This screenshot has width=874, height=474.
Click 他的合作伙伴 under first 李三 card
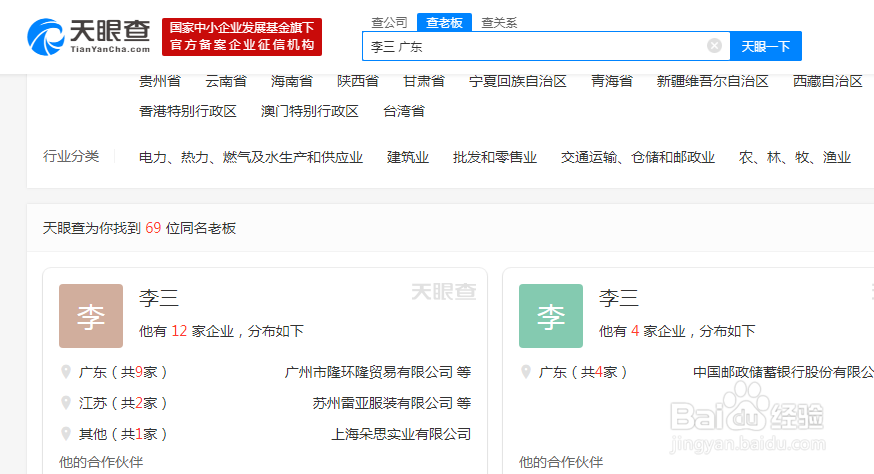pos(101,462)
